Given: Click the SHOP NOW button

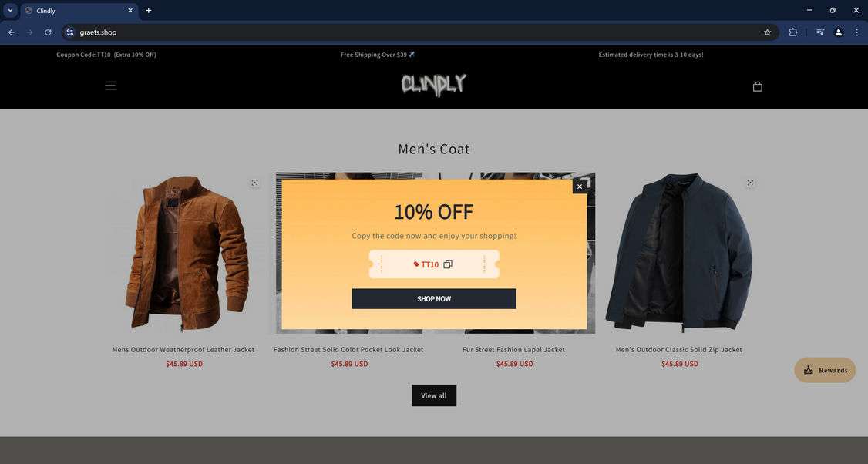Looking at the screenshot, I should (x=434, y=298).
